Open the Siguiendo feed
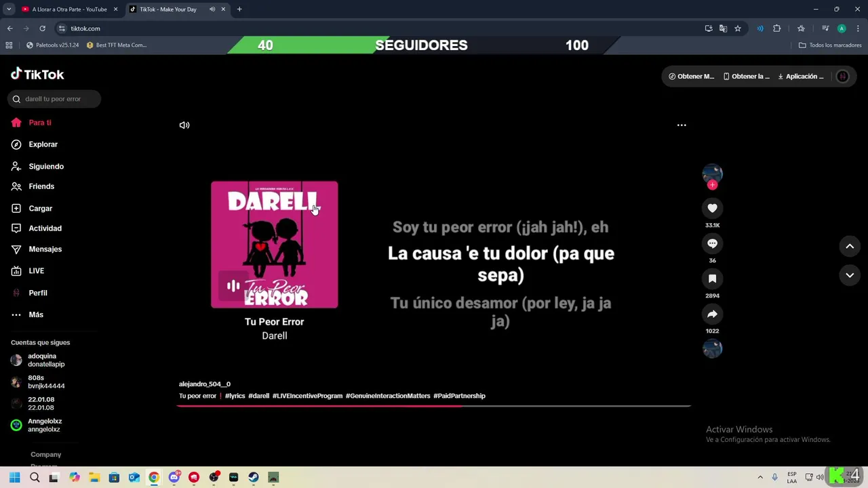The width and height of the screenshot is (868, 488). [x=37, y=166]
